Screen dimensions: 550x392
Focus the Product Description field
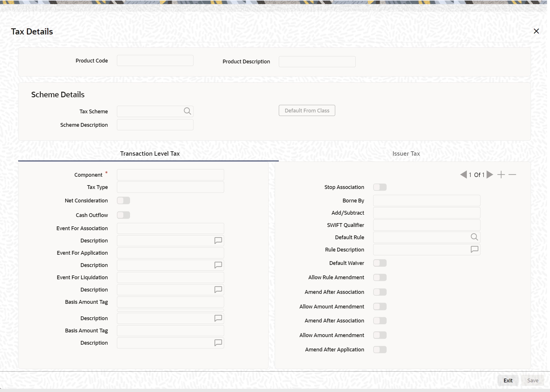pos(317,62)
